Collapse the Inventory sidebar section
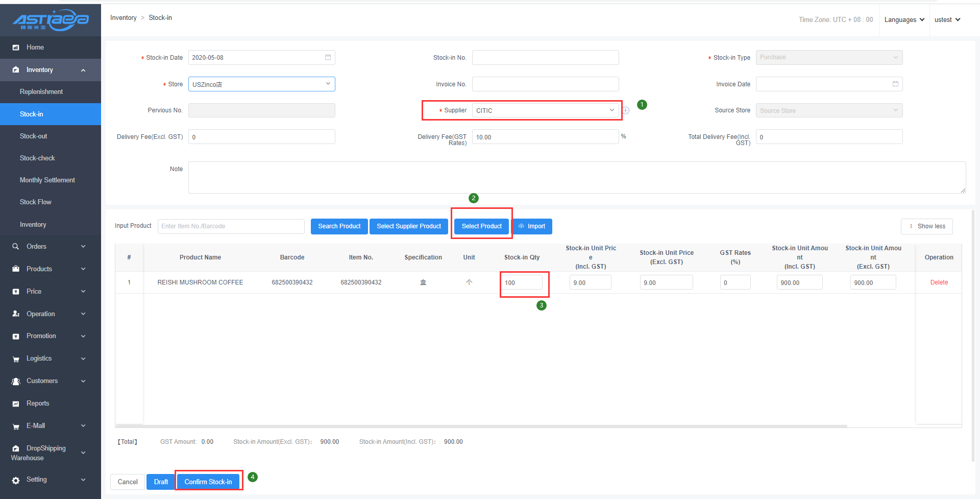980x499 pixels. click(83, 70)
